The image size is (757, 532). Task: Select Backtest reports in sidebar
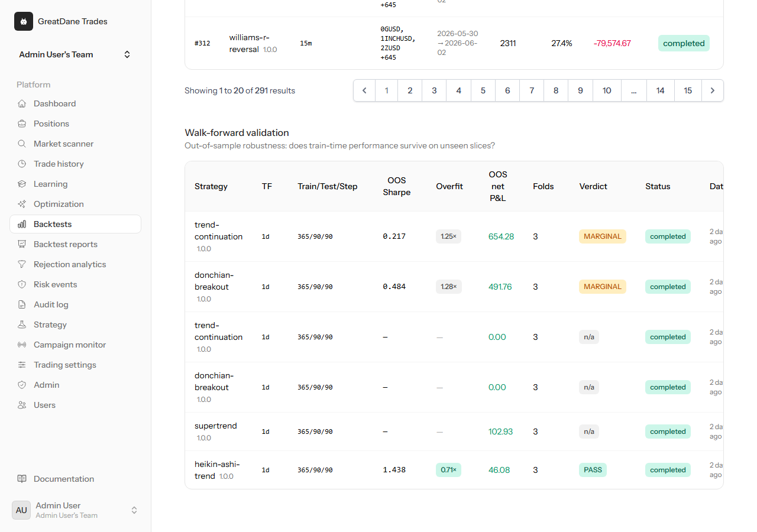pyautogui.click(x=75, y=244)
